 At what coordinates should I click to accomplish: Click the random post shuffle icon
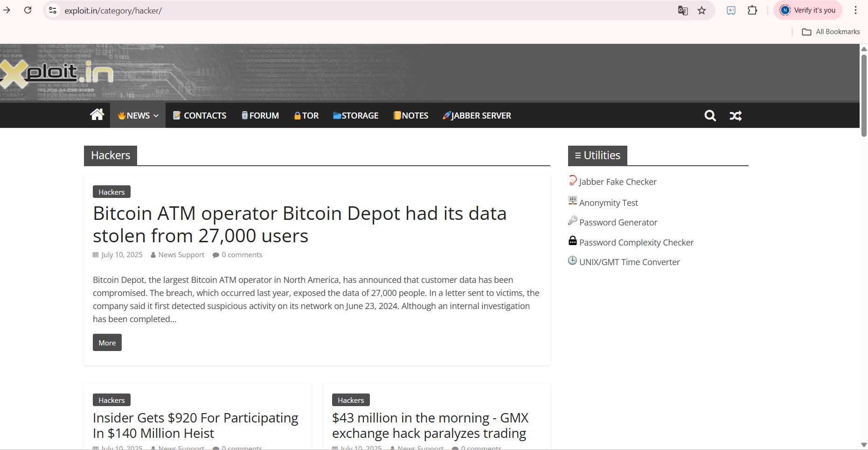736,116
